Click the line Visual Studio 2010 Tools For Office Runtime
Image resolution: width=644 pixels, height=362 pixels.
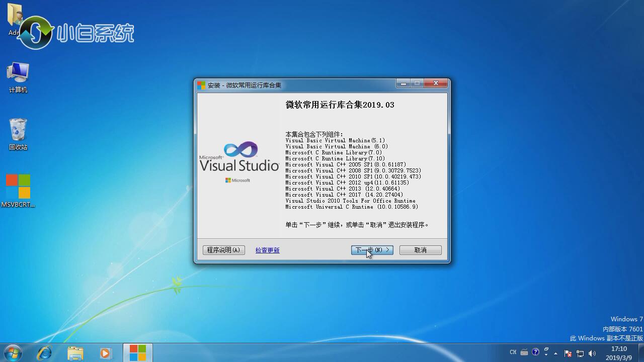pos(350,201)
